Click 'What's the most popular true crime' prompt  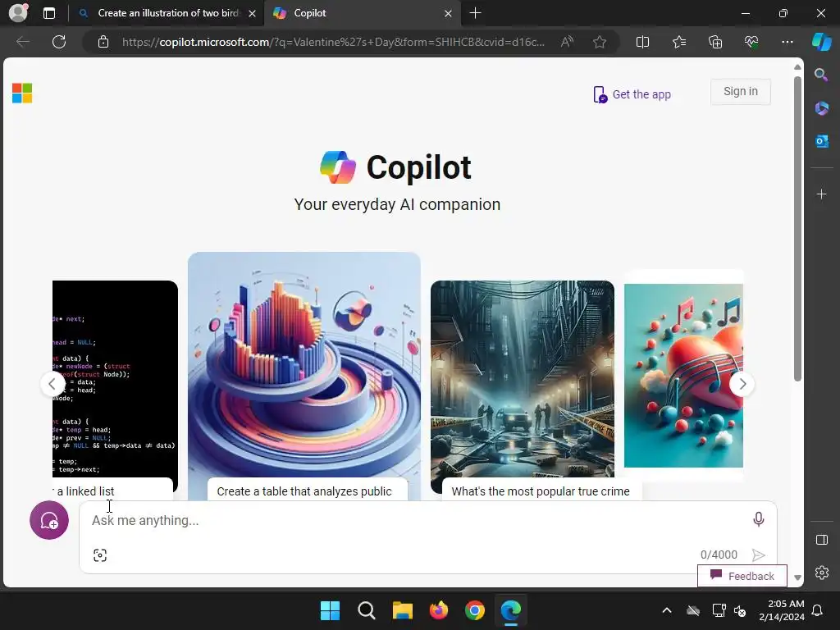point(541,491)
